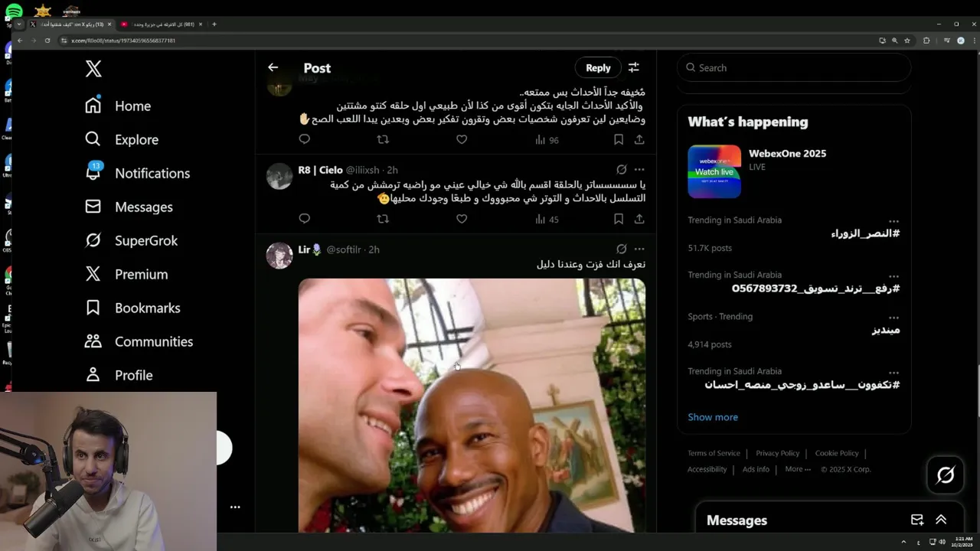Open the floating Grok button
This screenshot has width=980, height=551.
[946, 475]
